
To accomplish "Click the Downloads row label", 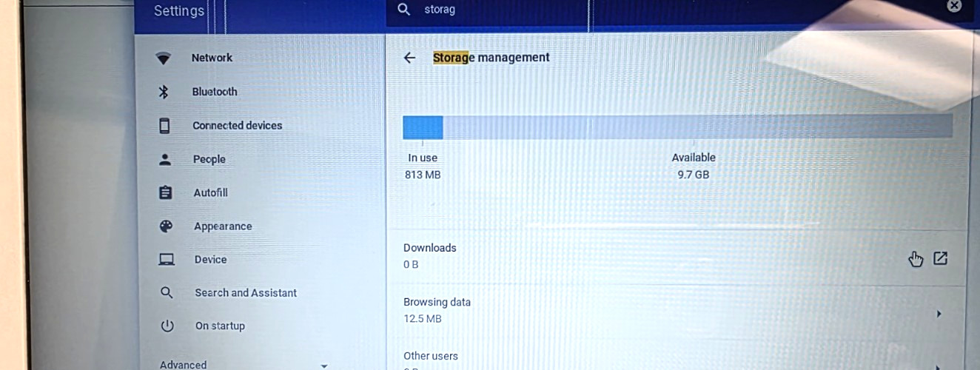I will click(430, 248).
